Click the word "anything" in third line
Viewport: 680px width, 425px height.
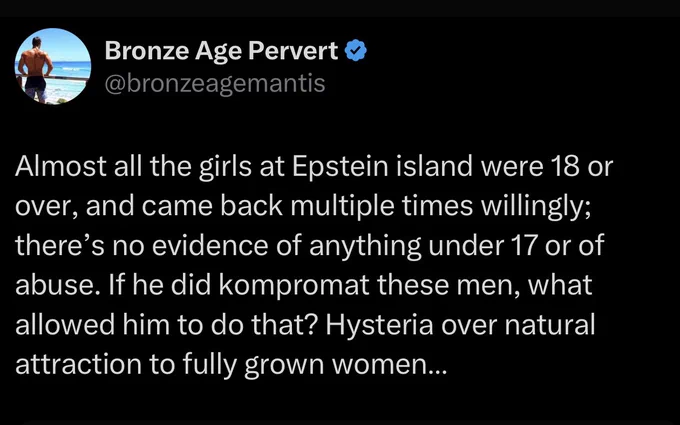[x=365, y=245]
